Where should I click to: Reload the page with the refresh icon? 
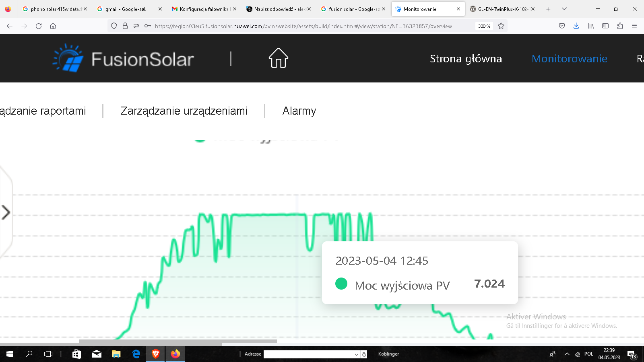(39, 26)
